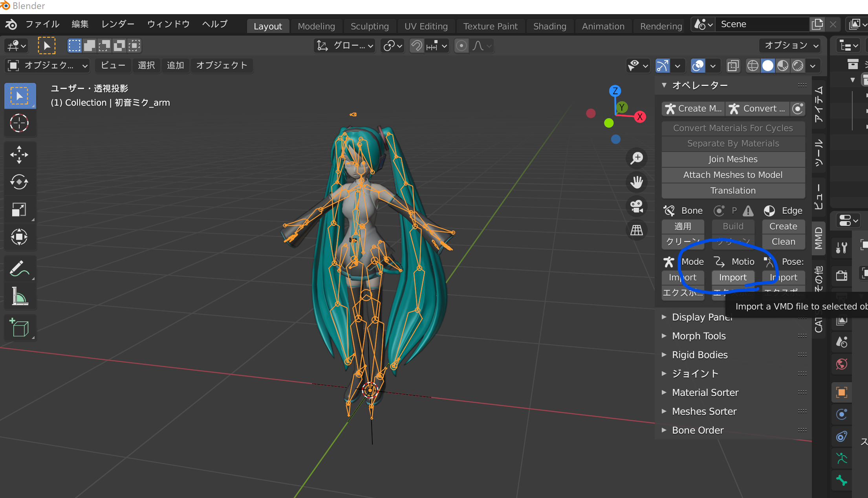
Task: Open World properties globe tab
Action: click(842, 364)
